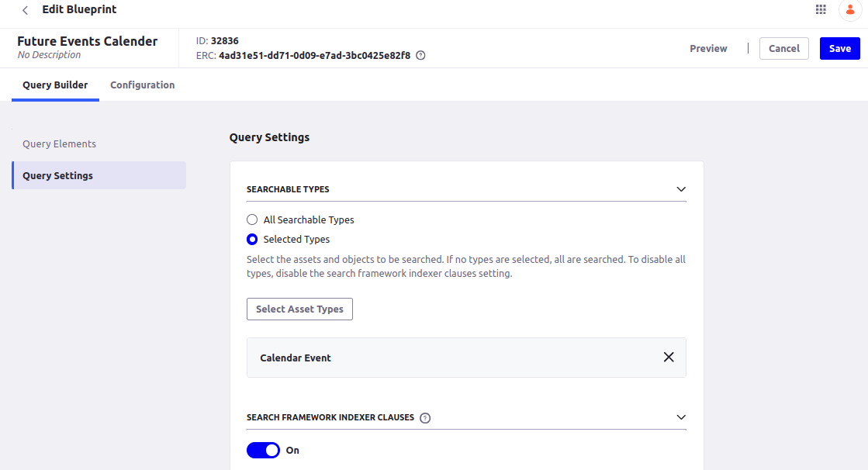The width and height of the screenshot is (868, 470).
Task: Click help icon beside Search Framework Indexer Clauses
Action: coord(425,418)
